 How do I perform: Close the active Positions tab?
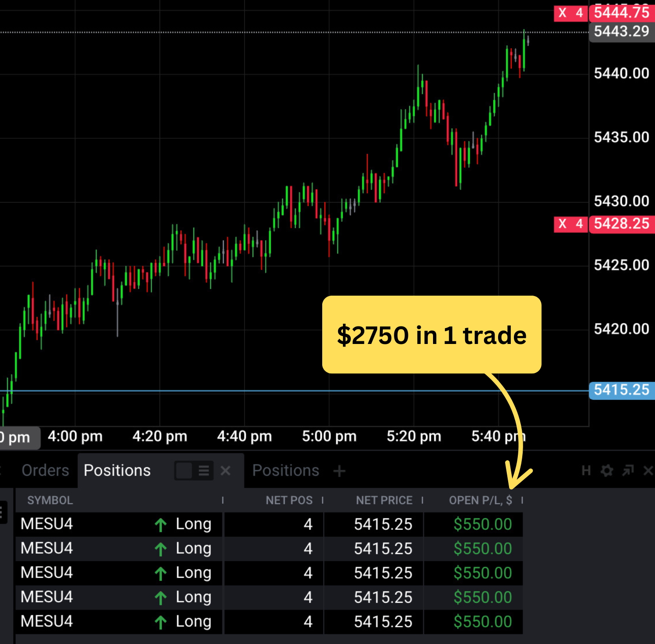[226, 471]
